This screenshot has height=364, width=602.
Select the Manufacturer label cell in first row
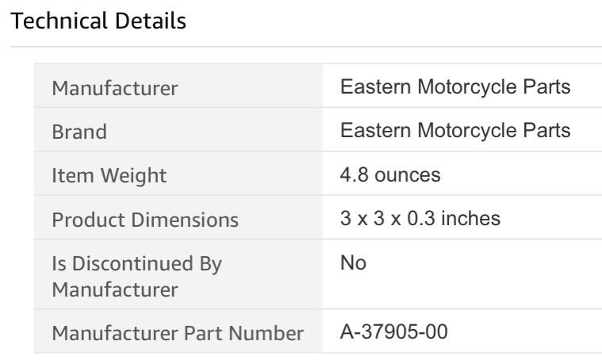point(115,88)
